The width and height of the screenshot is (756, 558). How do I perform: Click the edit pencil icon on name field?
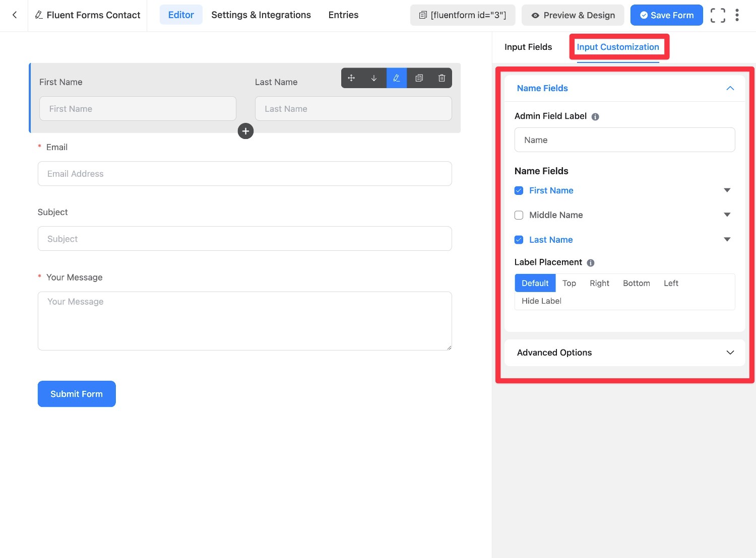pos(397,78)
